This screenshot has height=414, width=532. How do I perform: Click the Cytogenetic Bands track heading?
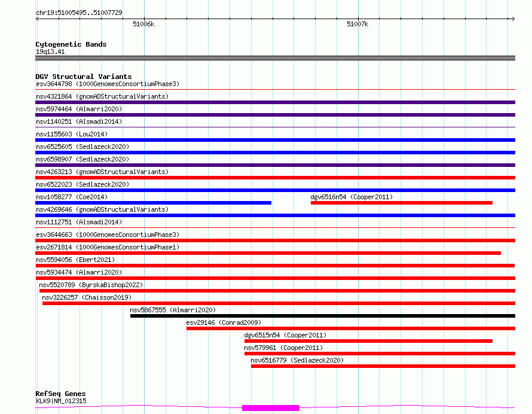click(x=71, y=44)
